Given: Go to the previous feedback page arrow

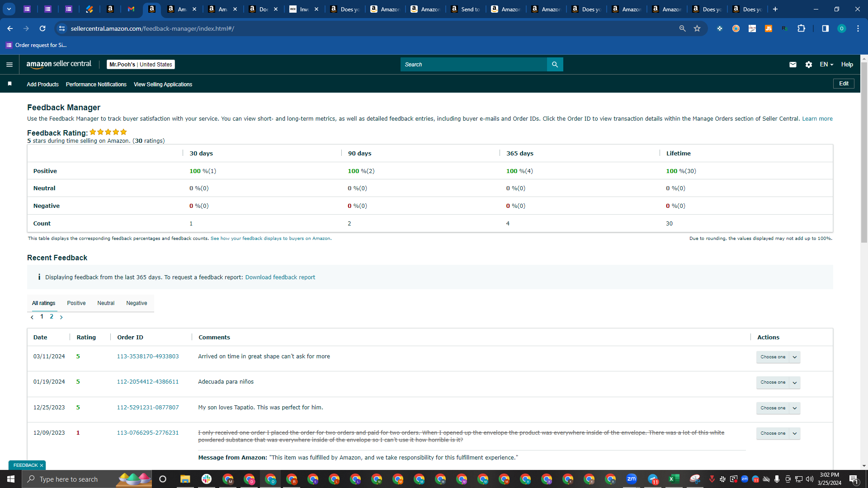Looking at the screenshot, I should tap(32, 317).
